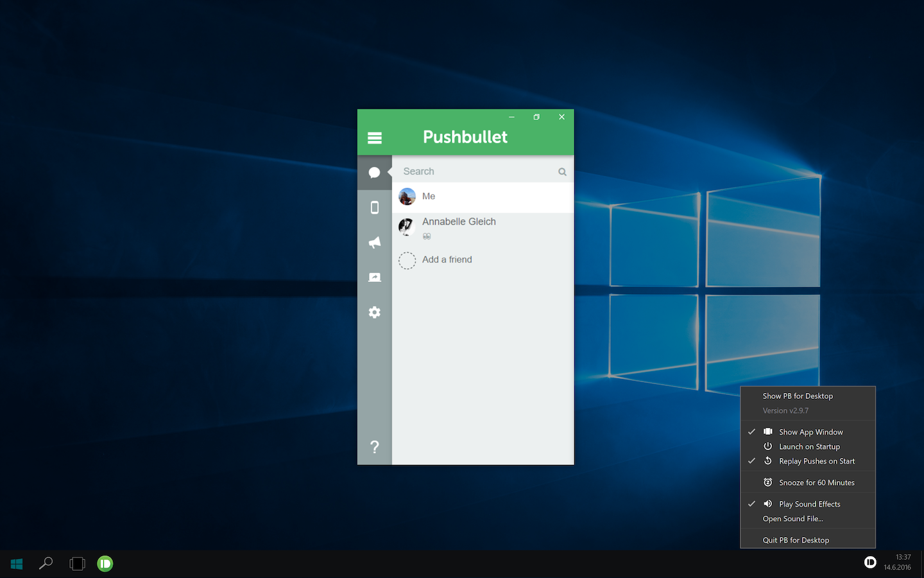This screenshot has height=578, width=924.
Task: Choose Snooze for 60 Minutes
Action: point(808,482)
